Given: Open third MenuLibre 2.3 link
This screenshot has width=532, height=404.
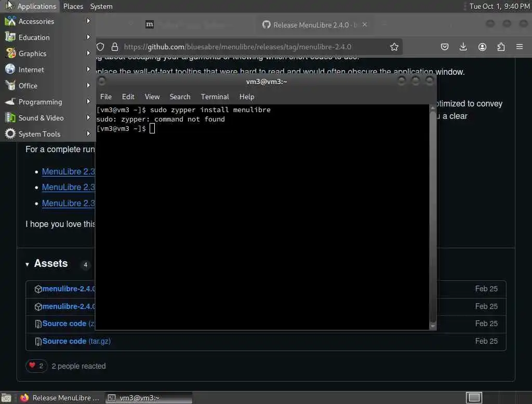Looking at the screenshot, I should click(x=69, y=203).
